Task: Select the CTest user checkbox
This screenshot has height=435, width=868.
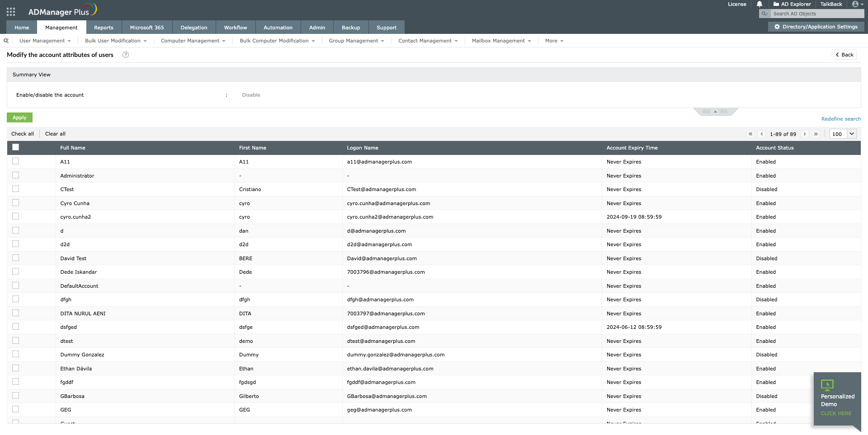Action: pyautogui.click(x=16, y=189)
